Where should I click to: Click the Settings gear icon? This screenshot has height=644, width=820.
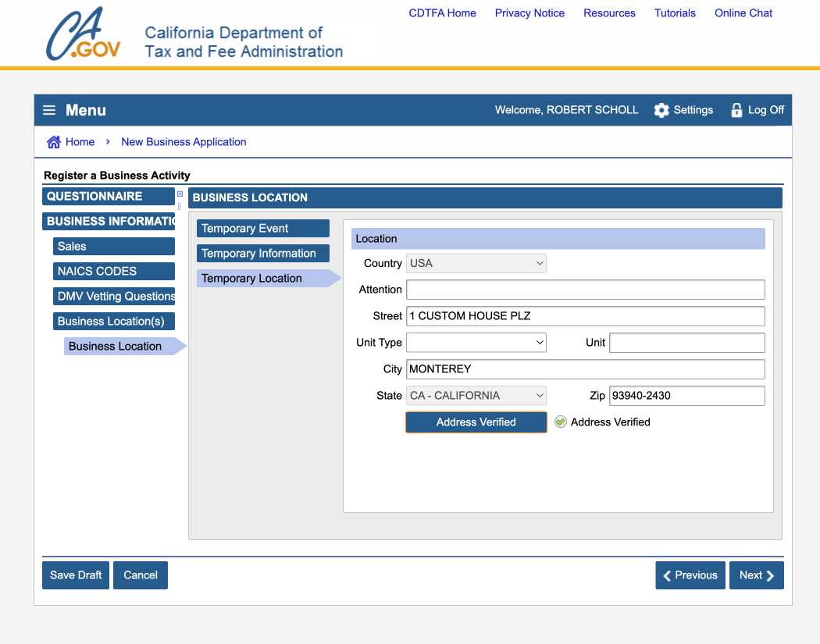pos(661,110)
